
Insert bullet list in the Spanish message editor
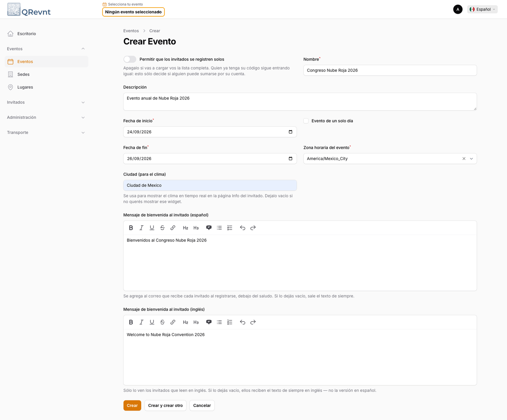pos(219,228)
